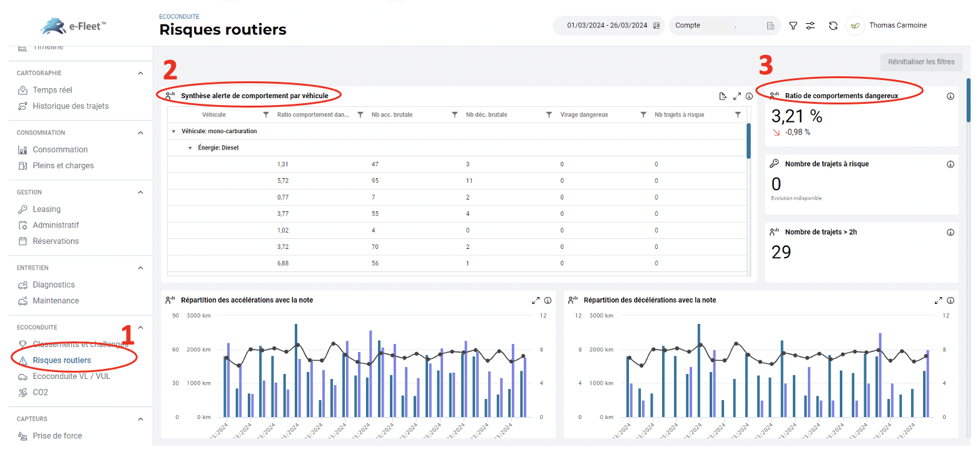980x459 pixels.
Task: Show info for the accélérations chart
Action: [x=548, y=300]
